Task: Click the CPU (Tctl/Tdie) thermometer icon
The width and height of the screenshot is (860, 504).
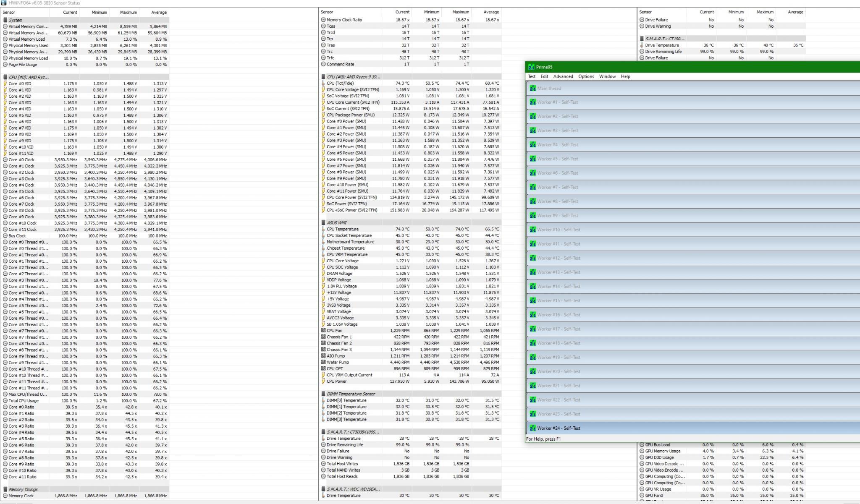Action: 323,83
